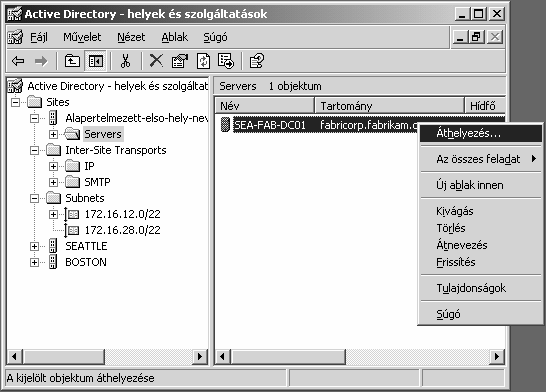Collapse the Inter-Site Transports node
This screenshot has width=546, height=392.
34,150
